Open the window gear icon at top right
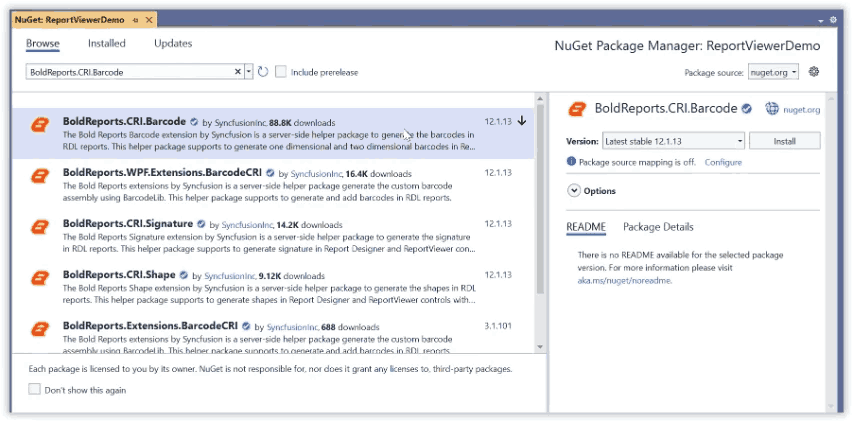The height and width of the screenshot is (422, 853). [x=833, y=20]
